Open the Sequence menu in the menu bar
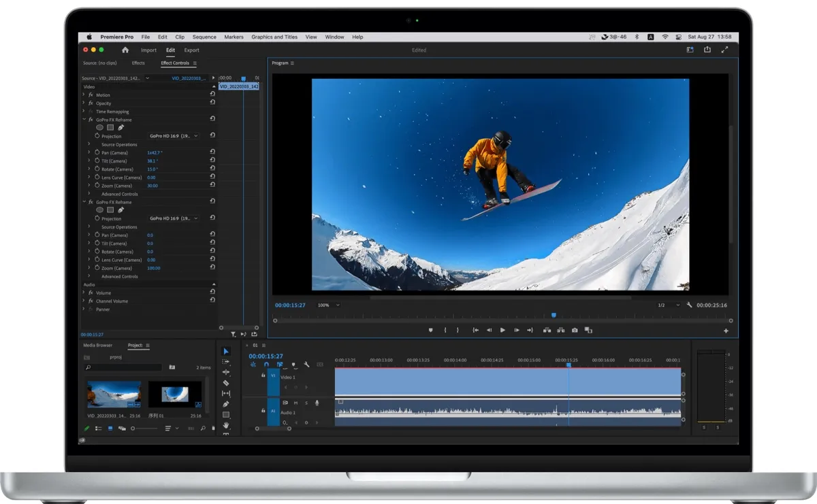The width and height of the screenshot is (817, 504). (x=204, y=37)
